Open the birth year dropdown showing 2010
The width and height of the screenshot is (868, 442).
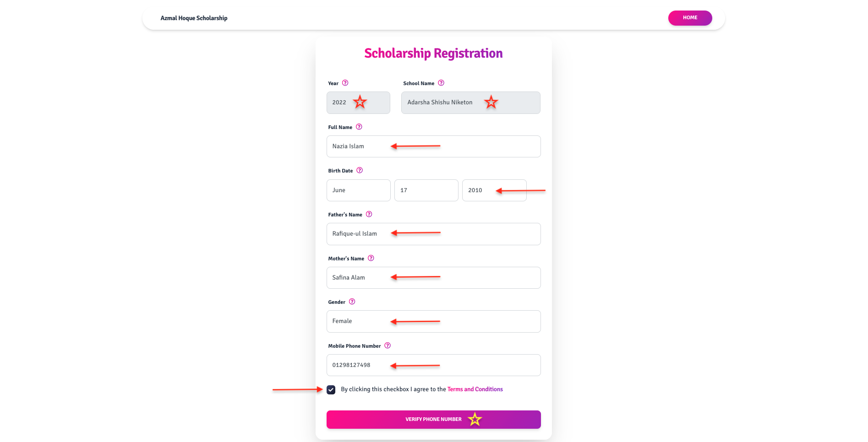pyautogui.click(x=494, y=190)
